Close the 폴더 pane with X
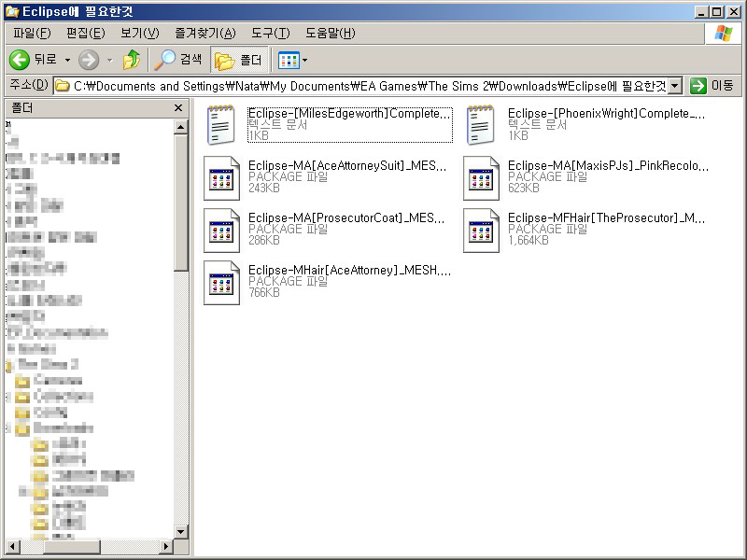 pyautogui.click(x=178, y=108)
